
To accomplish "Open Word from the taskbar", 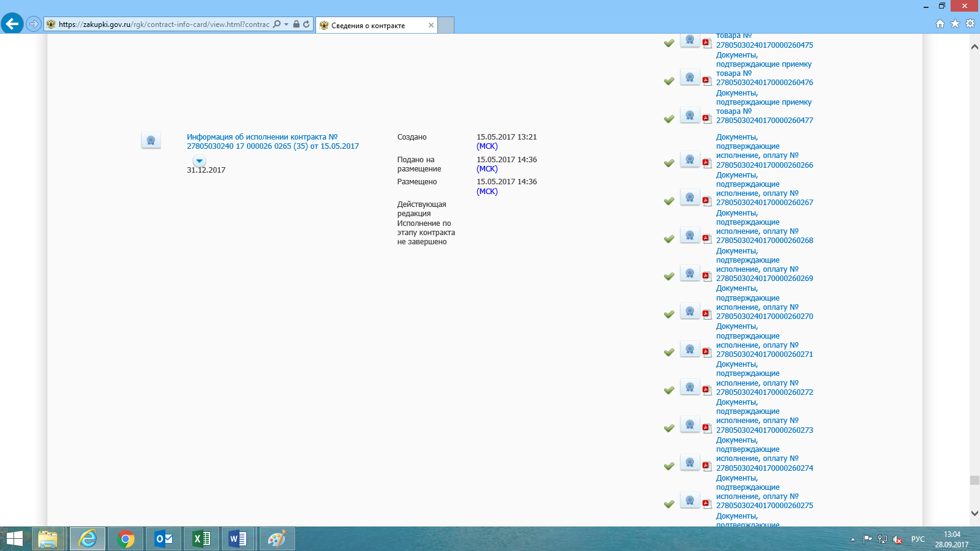I will pos(238,539).
